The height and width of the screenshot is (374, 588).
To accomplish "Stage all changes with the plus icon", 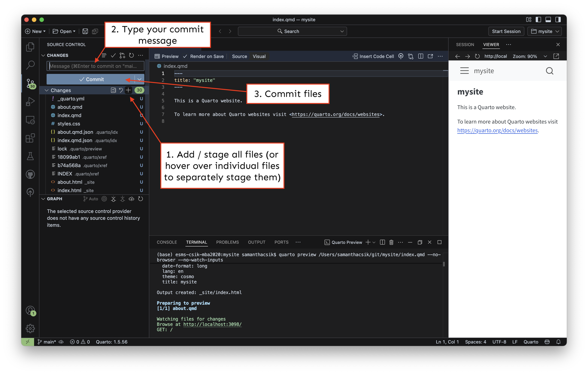I will point(128,90).
